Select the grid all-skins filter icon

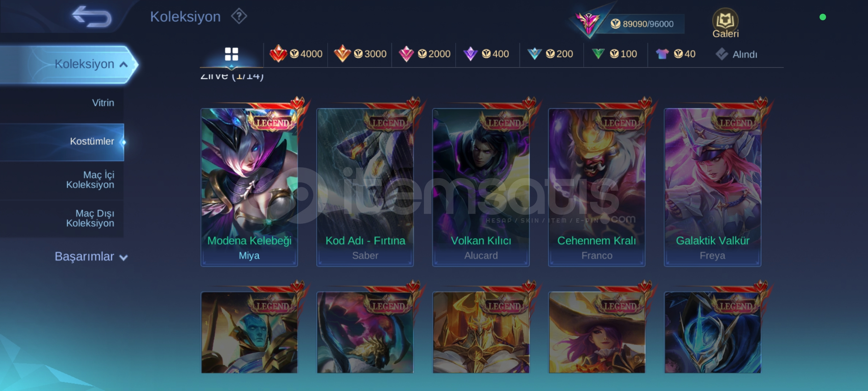(231, 54)
